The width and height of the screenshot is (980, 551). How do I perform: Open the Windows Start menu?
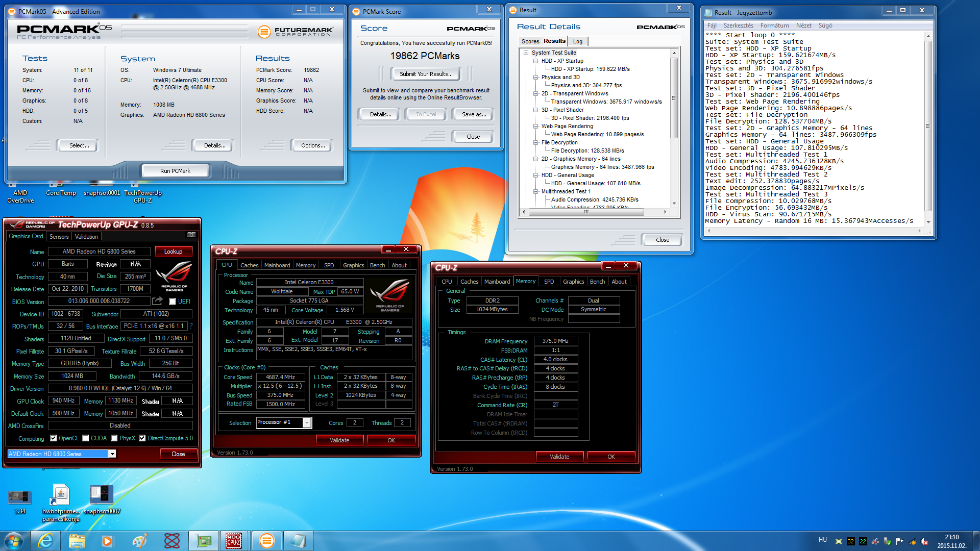click(14, 541)
